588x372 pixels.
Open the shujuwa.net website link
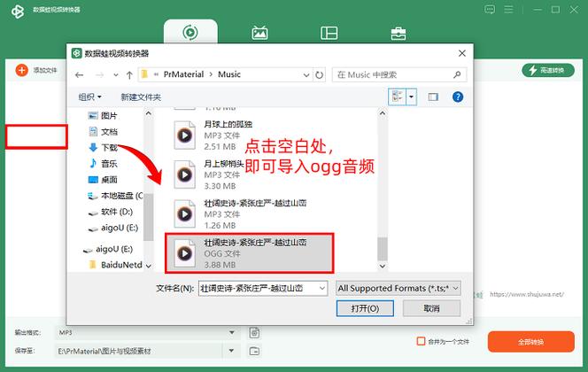527,294
